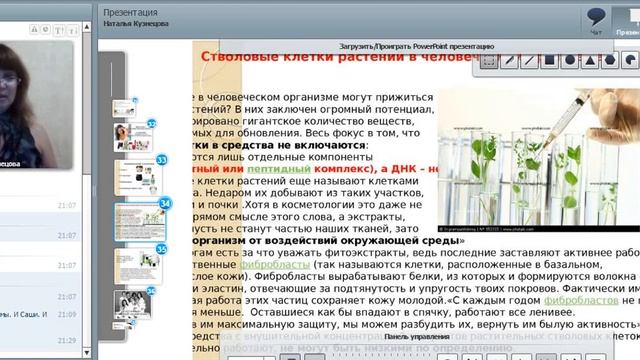Click the Презентация panel heading text
Viewport: 640px width, 360px height.
pos(130,13)
